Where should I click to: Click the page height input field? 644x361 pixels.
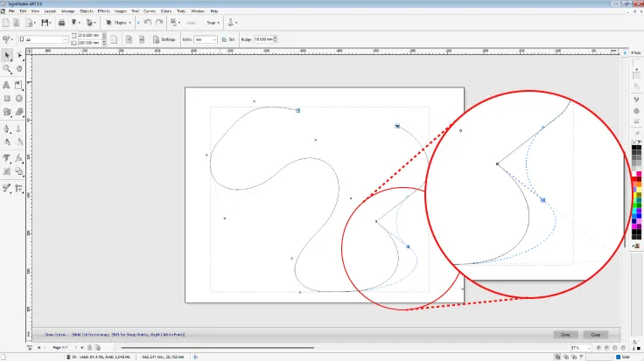[89, 43]
